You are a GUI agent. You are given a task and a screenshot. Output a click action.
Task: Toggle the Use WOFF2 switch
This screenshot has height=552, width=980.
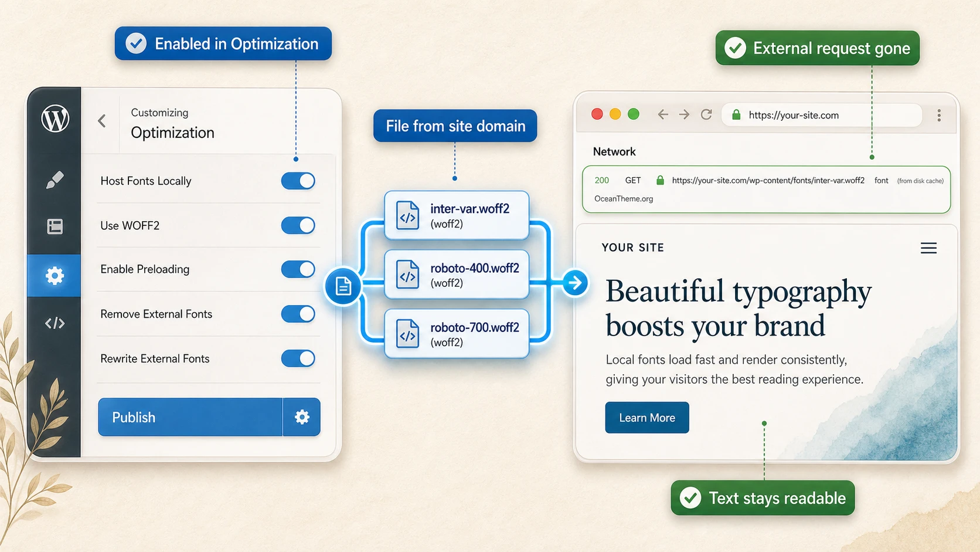(298, 225)
